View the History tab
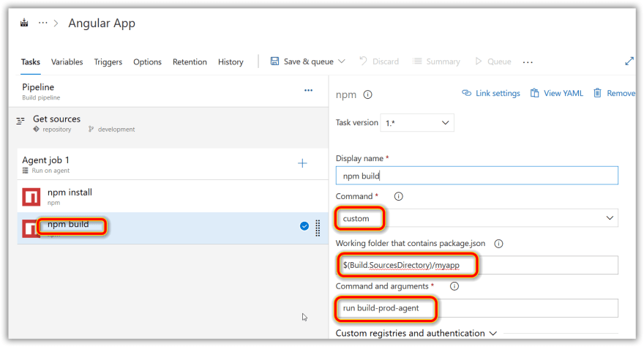 pos(231,61)
